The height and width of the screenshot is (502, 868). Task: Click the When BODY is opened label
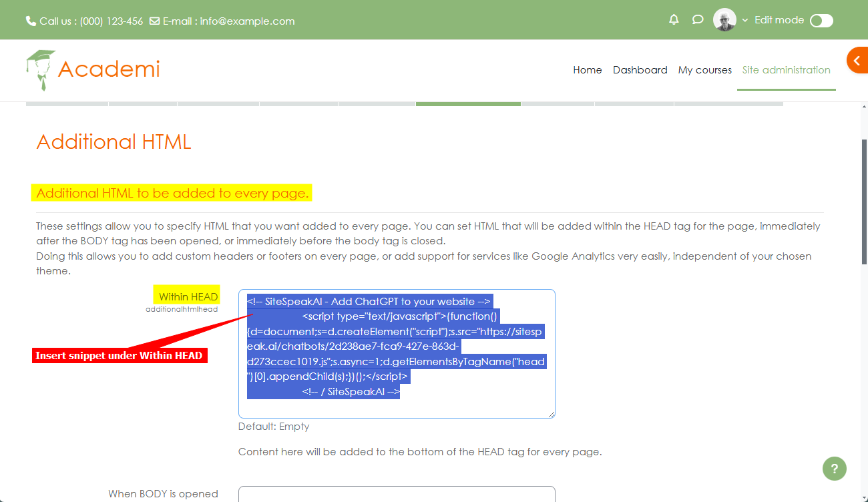pos(163,494)
